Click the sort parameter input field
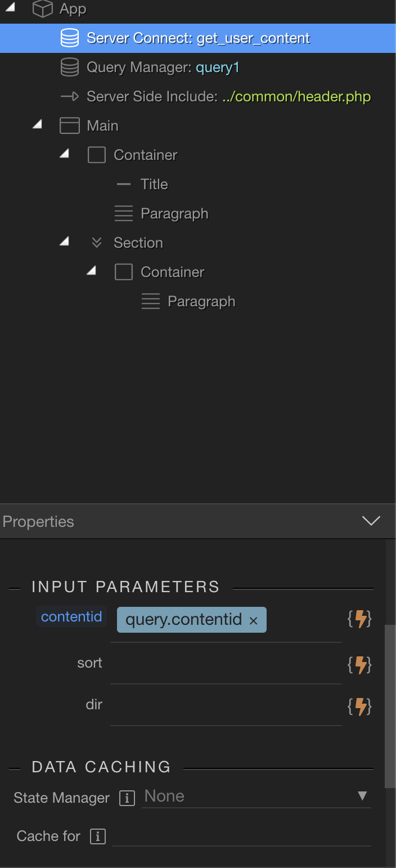 point(226,664)
